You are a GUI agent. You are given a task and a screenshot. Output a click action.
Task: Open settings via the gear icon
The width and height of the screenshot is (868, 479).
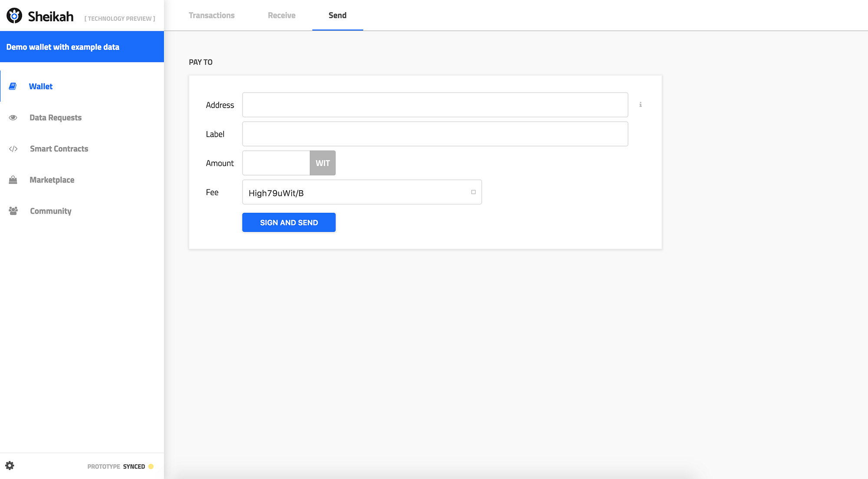point(10,466)
